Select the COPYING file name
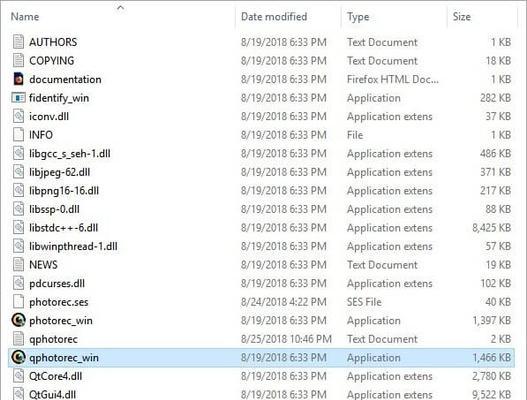The image size is (527, 400). (52, 61)
